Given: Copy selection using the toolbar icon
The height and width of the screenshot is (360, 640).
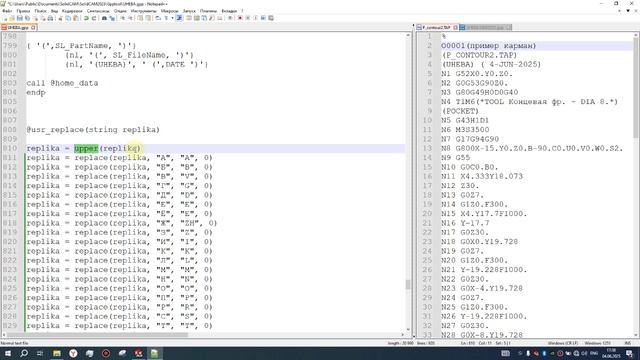Looking at the screenshot, I should (68, 18).
